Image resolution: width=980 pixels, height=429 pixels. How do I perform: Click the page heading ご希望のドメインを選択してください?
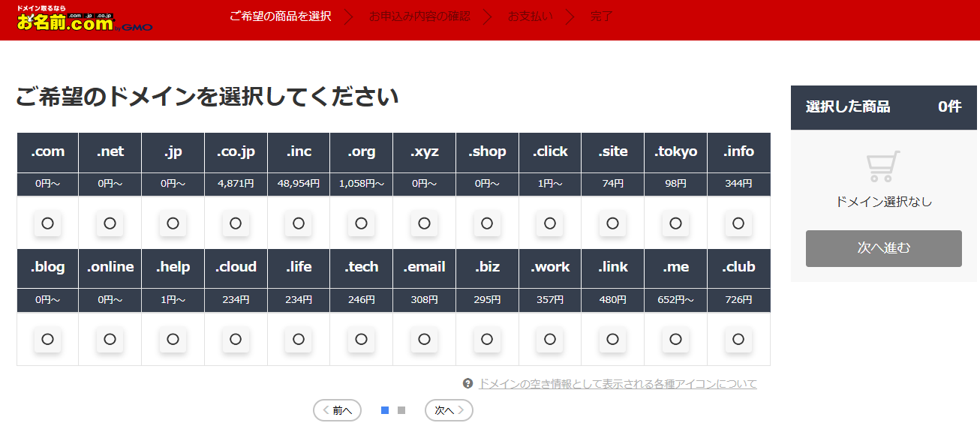(207, 97)
